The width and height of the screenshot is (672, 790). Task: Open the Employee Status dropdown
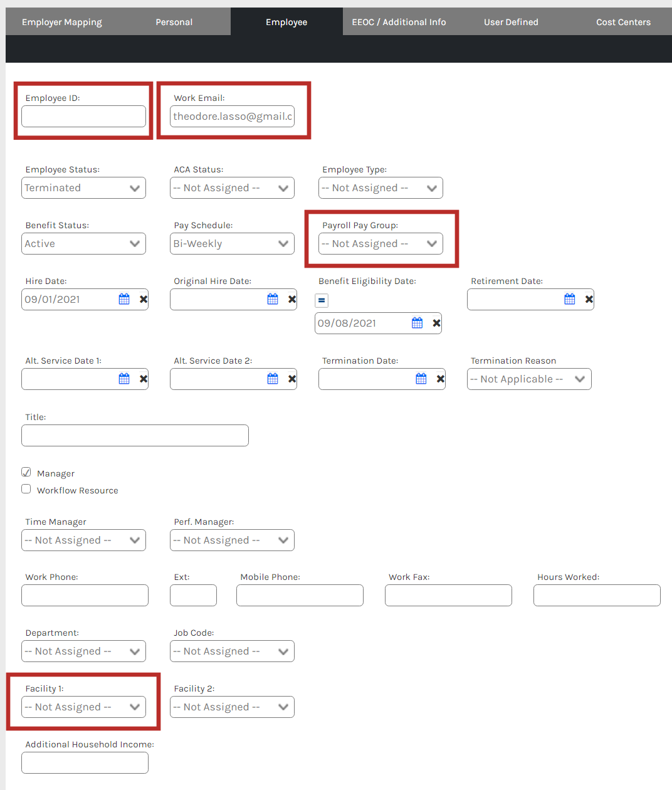tap(83, 188)
